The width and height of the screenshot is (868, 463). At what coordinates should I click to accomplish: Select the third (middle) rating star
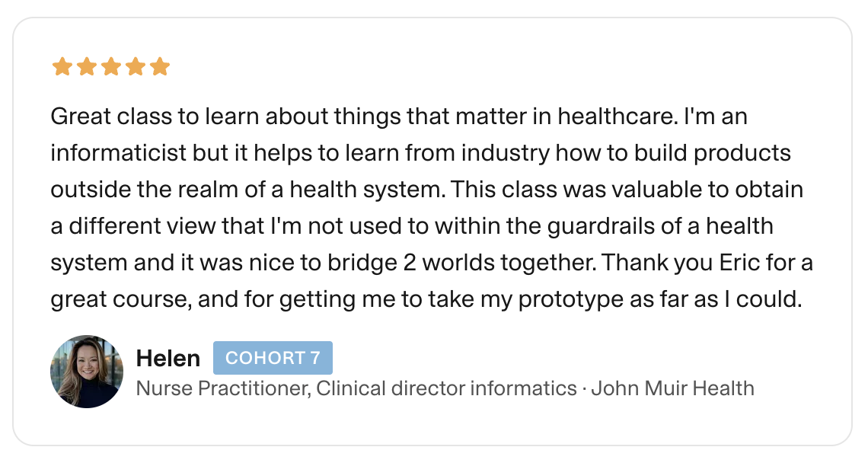[x=110, y=67]
